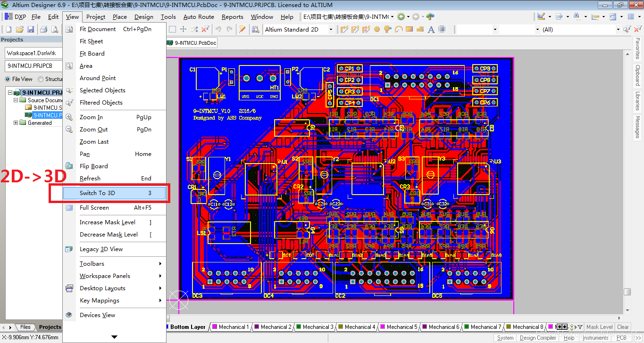Redo the last action
The width and height of the screenshot is (644, 343).
[229, 29]
